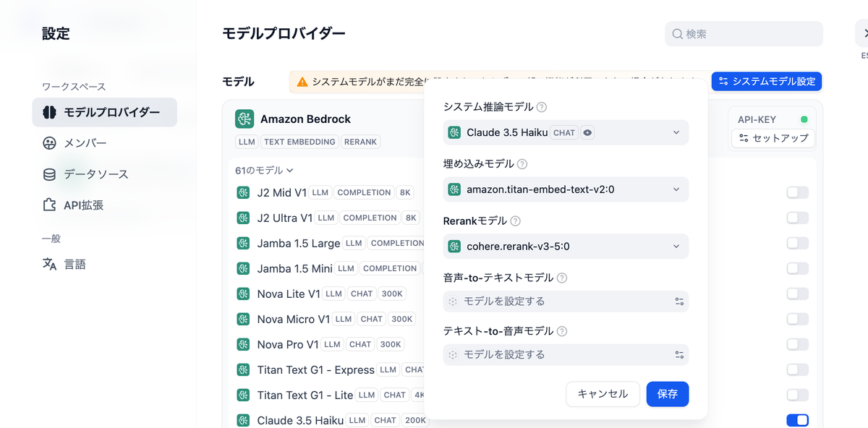Open the テキスト-to-音声モデル selector
Image resolution: width=868 pixels, height=428 pixels.
coord(566,354)
